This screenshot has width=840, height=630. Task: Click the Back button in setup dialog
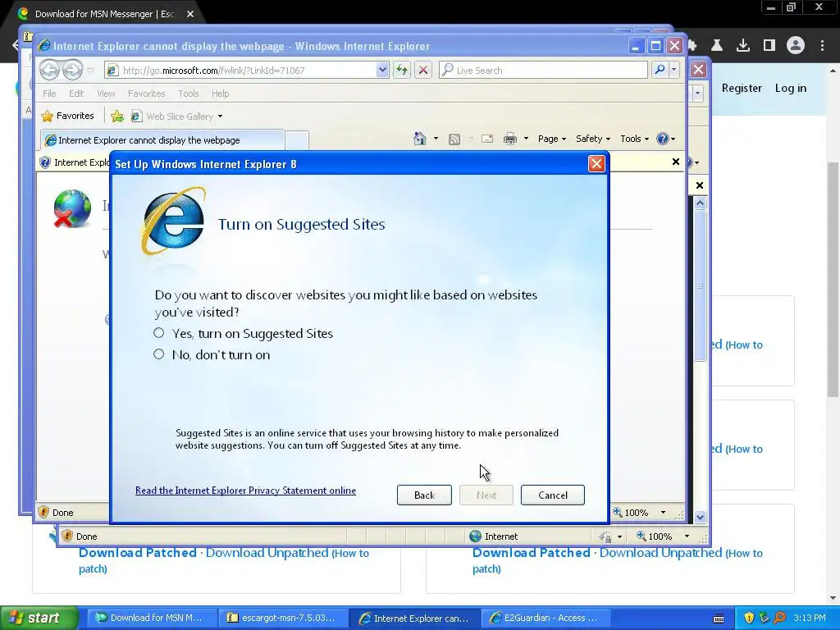(x=424, y=495)
